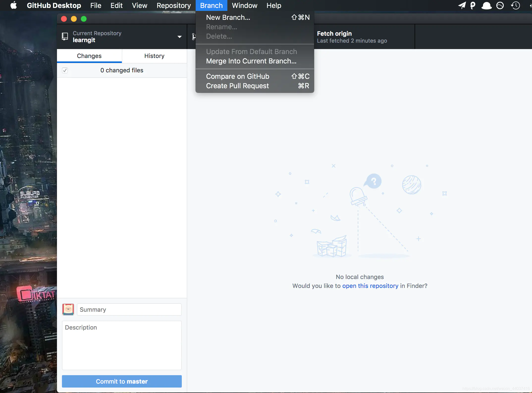Choose Create Pull Request menu entry
532x393 pixels.
pos(237,86)
